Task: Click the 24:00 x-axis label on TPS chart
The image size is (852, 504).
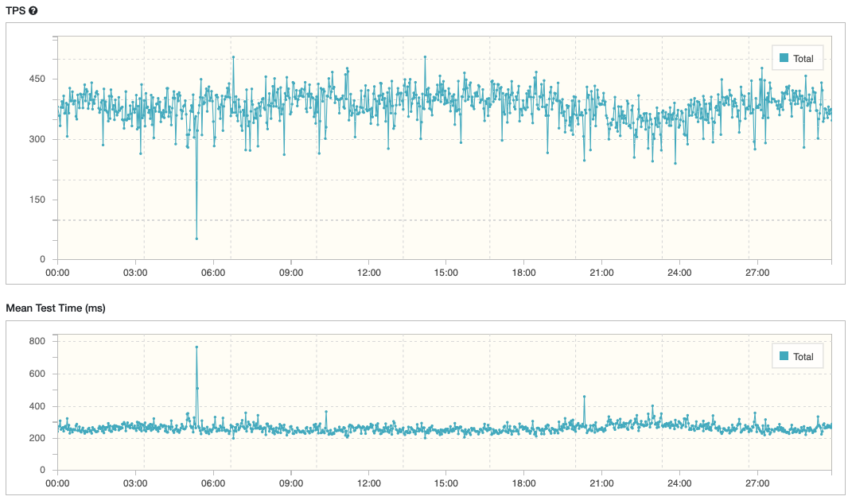Action: (679, 273)
